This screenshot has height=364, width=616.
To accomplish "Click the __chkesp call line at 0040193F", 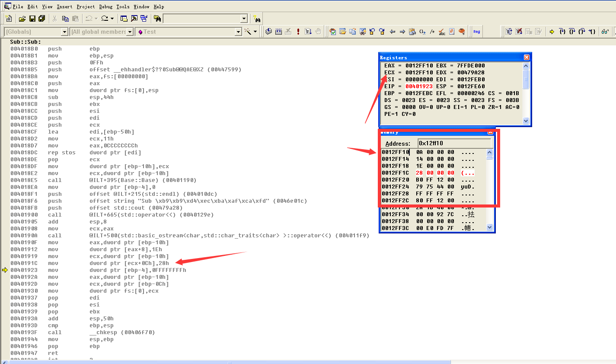I will [x=83, y=332].
